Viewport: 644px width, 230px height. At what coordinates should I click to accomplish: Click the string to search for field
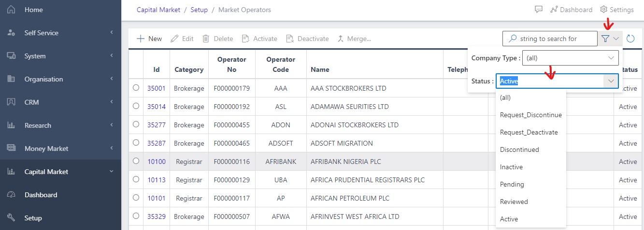pyautogui.click(x=550, y=39)
